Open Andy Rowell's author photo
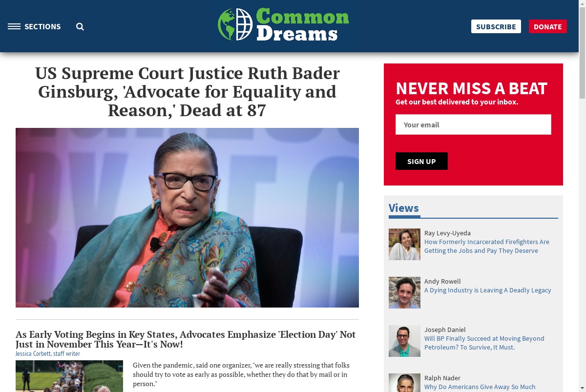Screen dimensions: 586x392 (404, 292)
